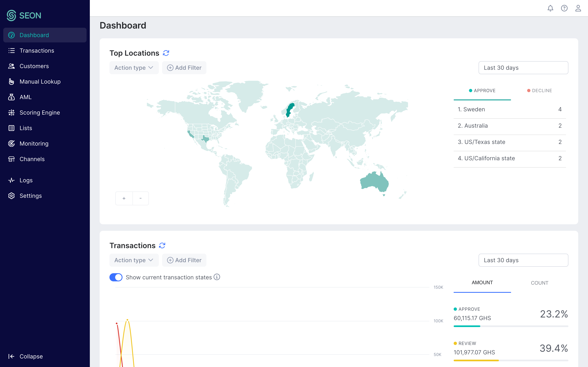Open Scoring Engine from sidebar
The image size is (588, 367).
[40, 112]
